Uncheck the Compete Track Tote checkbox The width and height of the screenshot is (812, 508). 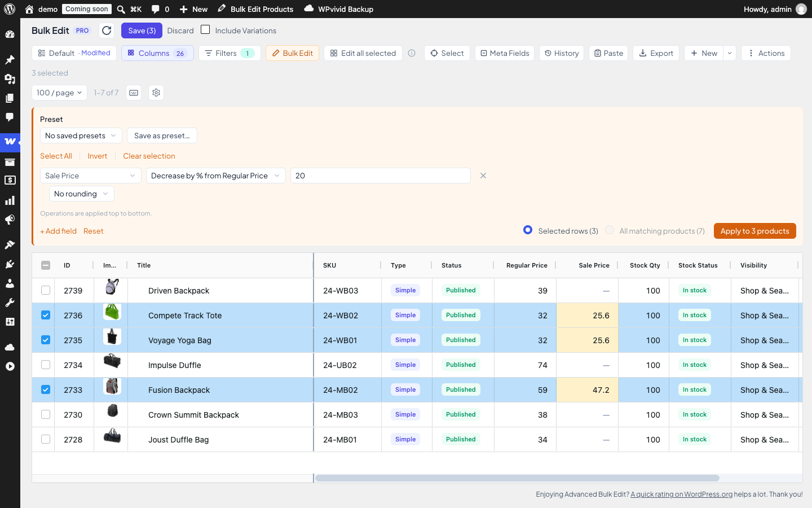click(x=46, y=315)
